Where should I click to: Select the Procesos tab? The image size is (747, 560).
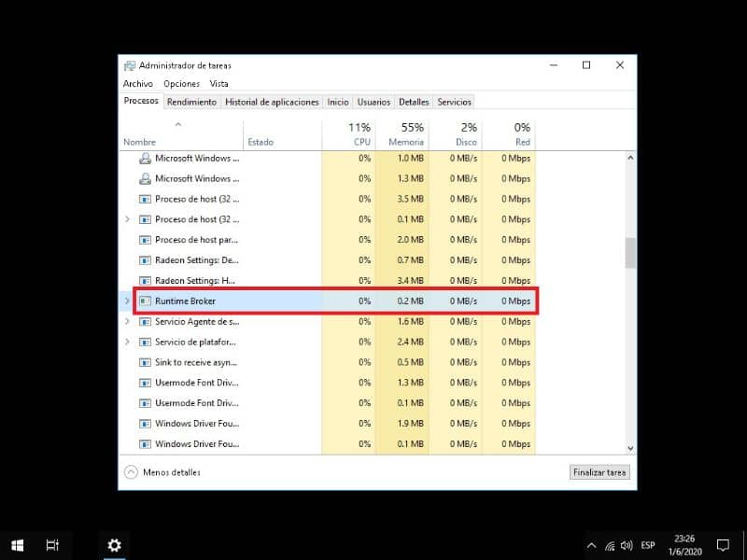tap(141, 101)
